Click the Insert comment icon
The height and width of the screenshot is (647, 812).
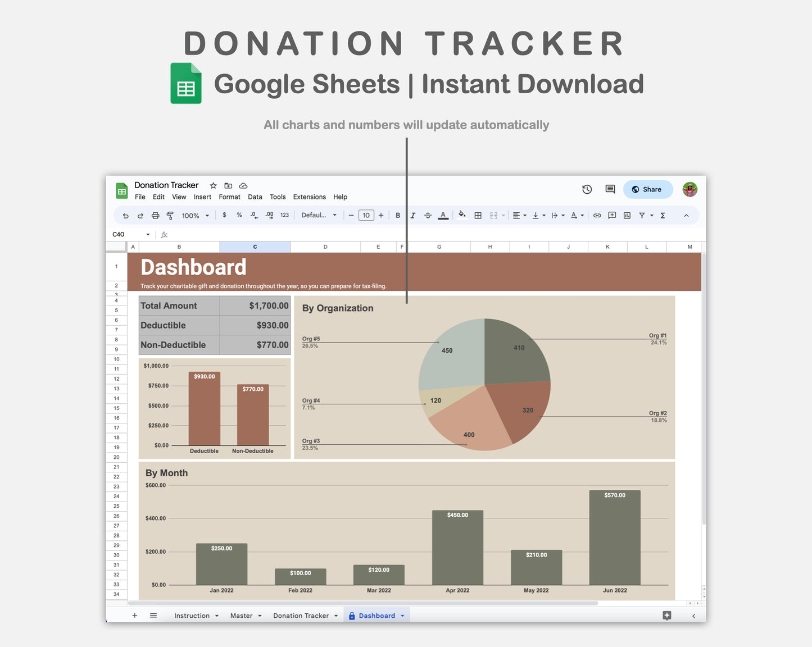(612, 215)
